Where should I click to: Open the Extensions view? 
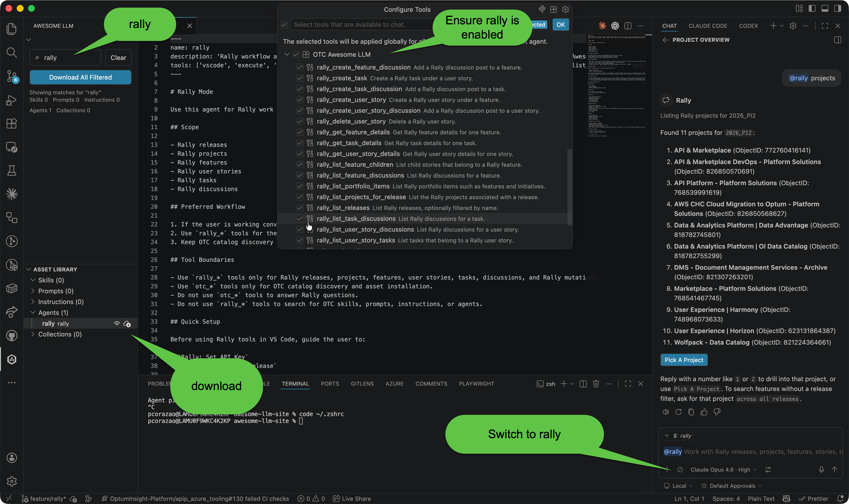point(12,123)
